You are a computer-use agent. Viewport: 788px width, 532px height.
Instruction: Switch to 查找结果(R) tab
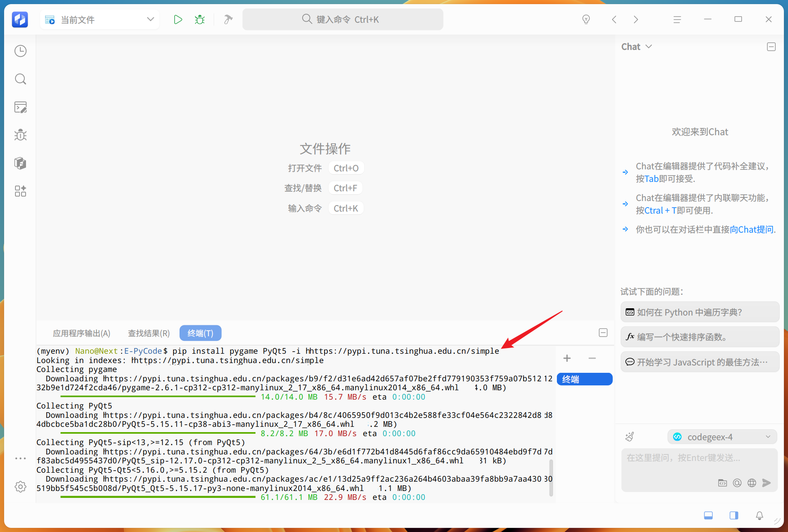coord(149,333)
